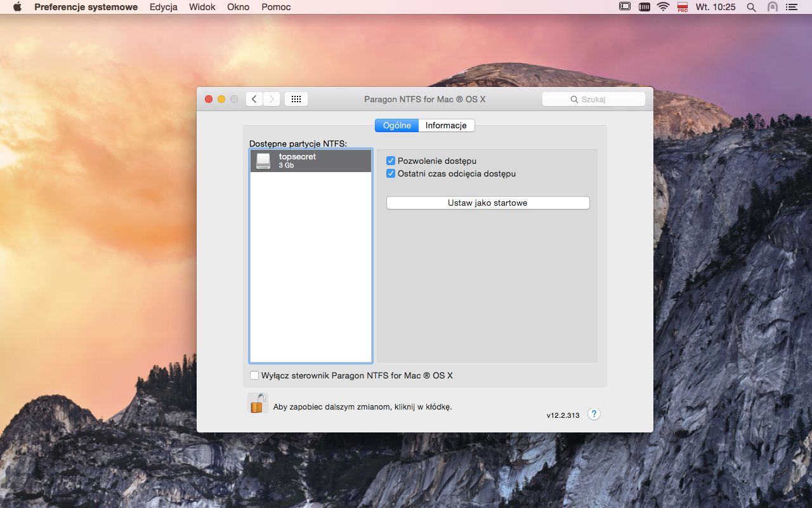The width and height of the screenshot is (812, 508).
Task: Open Spotlight search magnifier
Action: coord(752,7)
